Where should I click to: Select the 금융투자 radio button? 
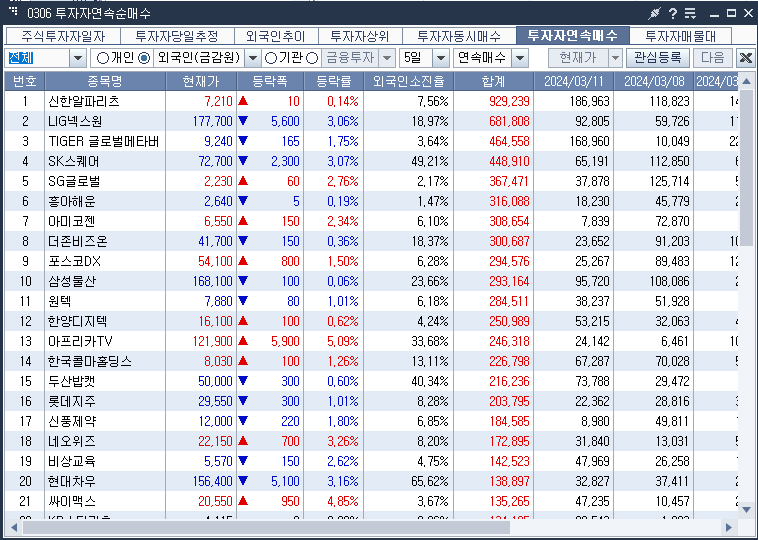pos(312,58)
